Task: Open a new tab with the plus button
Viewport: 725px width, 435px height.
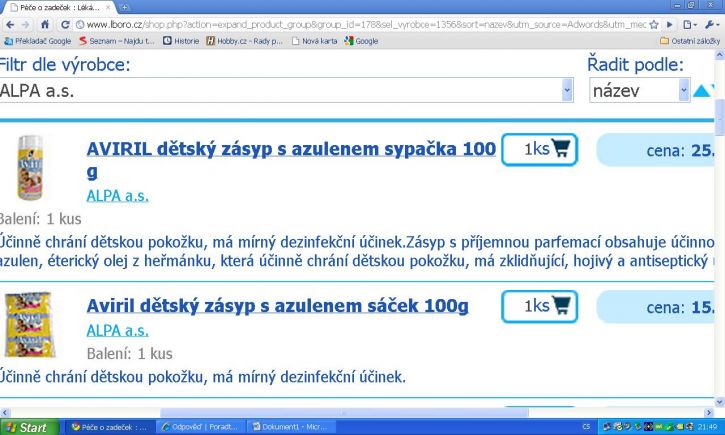Action: (x=124, y=7)
